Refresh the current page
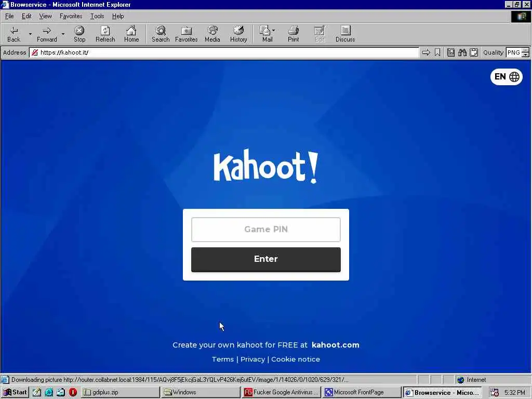Viewport: 532px width, 399px height. [x=105, y=34]
